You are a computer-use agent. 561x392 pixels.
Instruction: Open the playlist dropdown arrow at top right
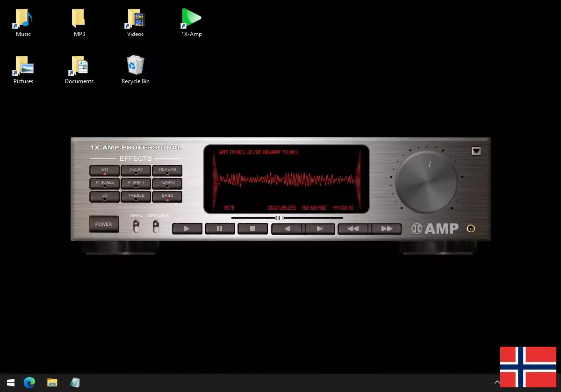point(476,151)
